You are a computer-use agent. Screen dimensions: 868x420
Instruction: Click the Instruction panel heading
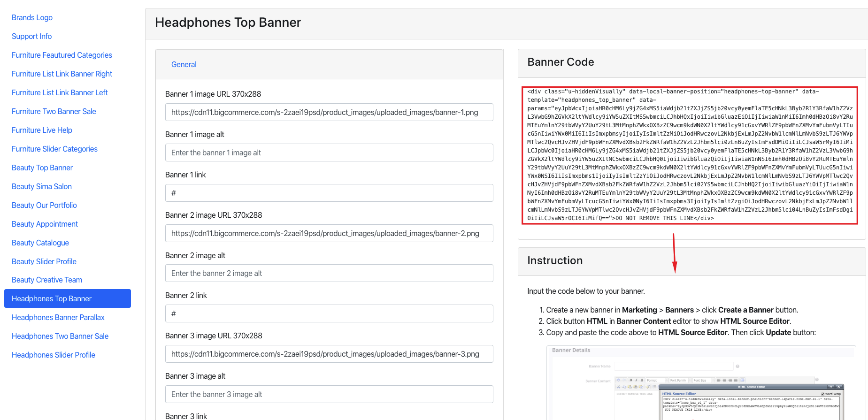pos(555,260)
